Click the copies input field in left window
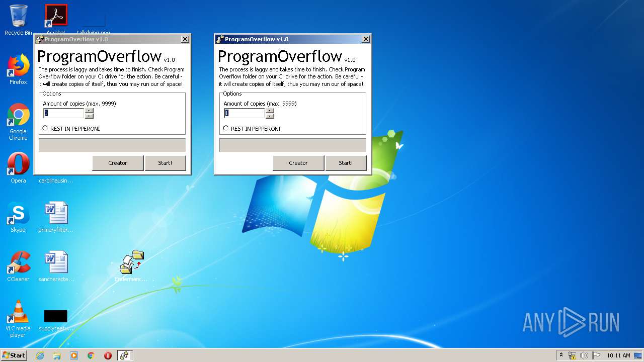 point(64,113)
